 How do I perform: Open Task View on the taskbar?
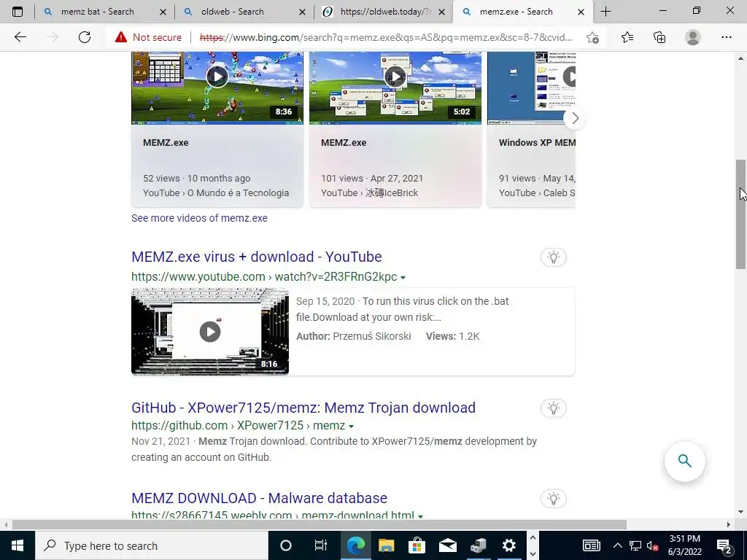tap(321, 545)
